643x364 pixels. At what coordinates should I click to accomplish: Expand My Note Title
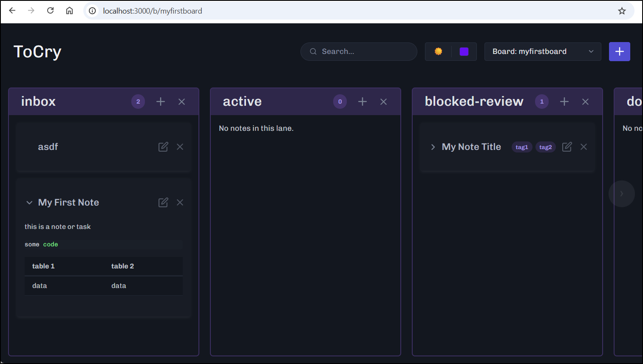[x=433, y=147]
